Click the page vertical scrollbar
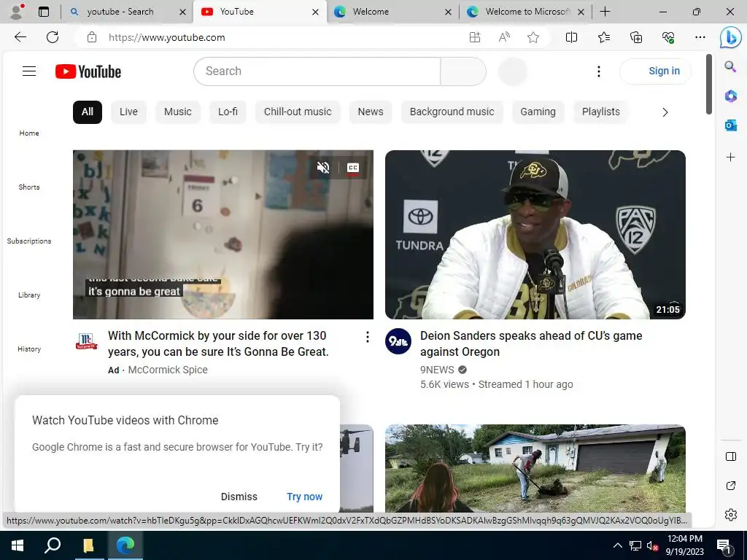This screenshot has width=747, height=560. coord(709,85)
